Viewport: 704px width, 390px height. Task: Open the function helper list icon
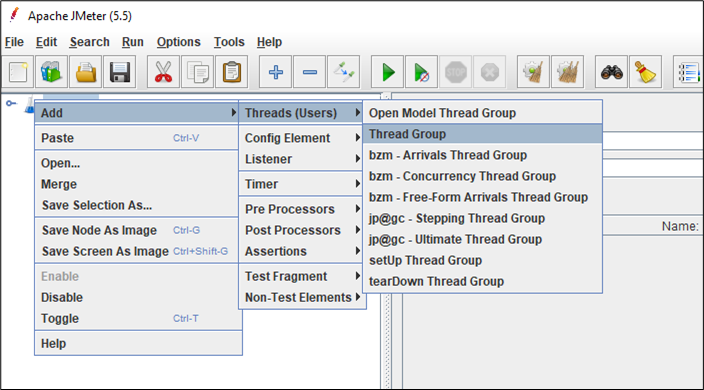pos(689,72)
